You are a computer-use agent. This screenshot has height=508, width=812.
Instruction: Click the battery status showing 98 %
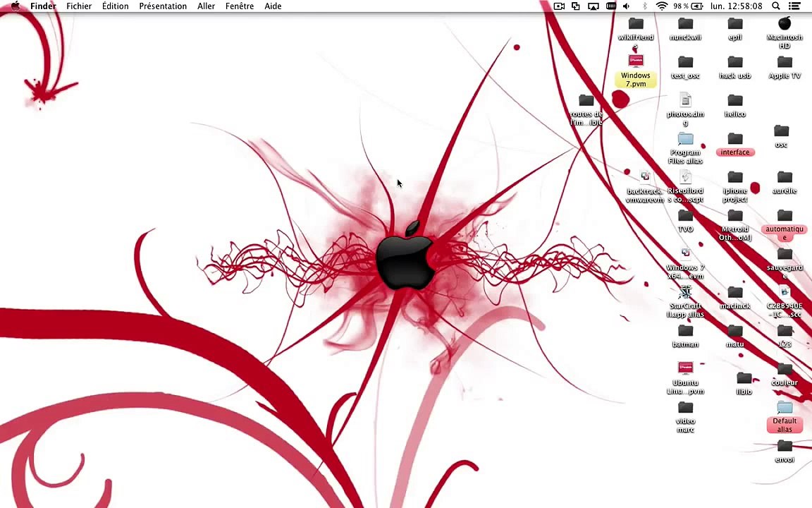[688, 6]
